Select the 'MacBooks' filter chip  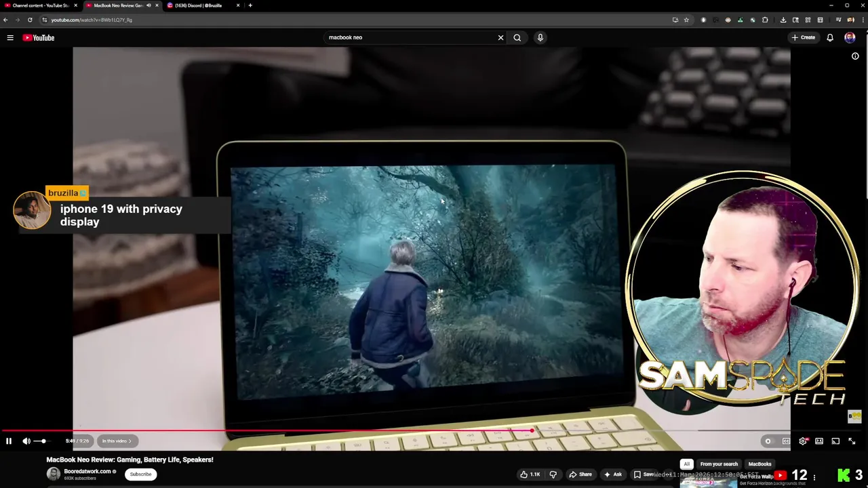[759, 464]
